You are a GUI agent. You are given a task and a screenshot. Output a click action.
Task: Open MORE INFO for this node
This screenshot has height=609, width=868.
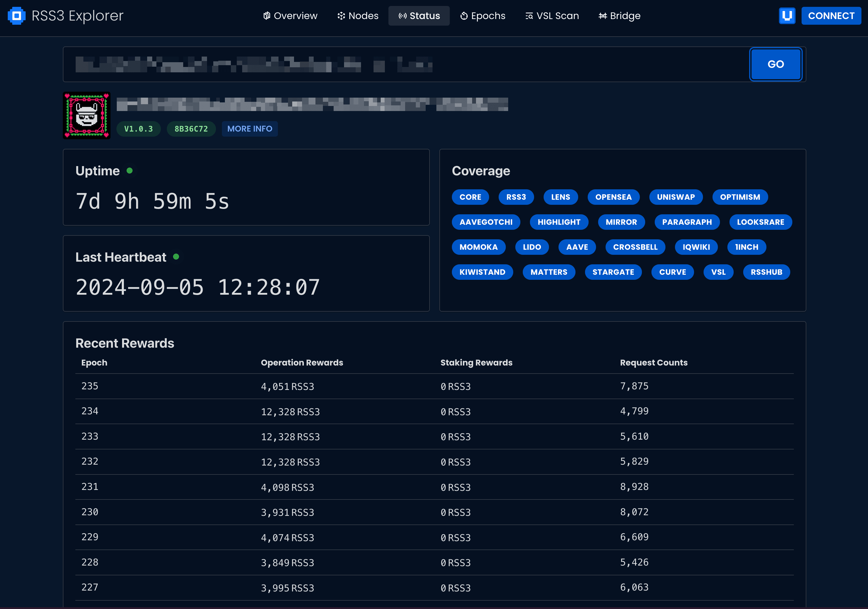[x=250, y=129]
